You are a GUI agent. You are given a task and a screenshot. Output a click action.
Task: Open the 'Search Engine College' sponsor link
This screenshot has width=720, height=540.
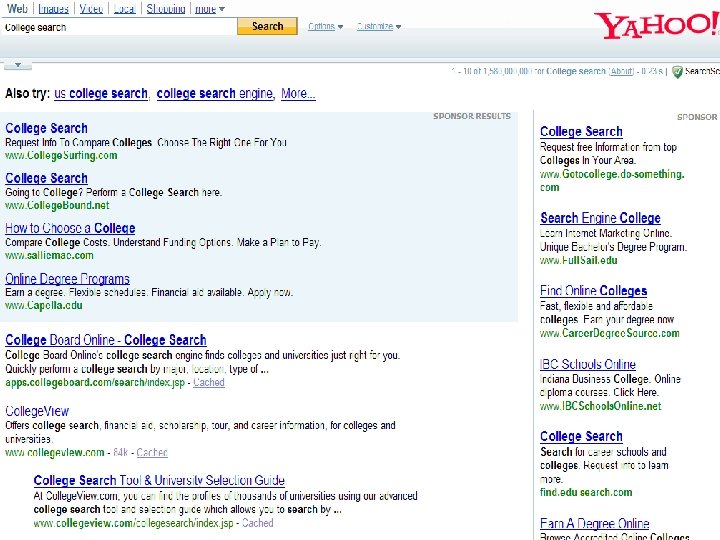[600, 218]
